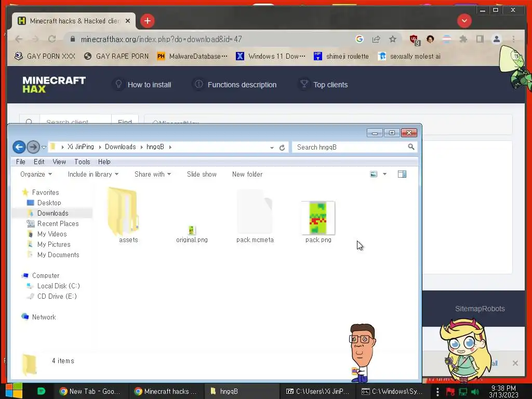The height and width of the screenshot is (399, 532).
Task: Click the Xi JinPing breadcrumb segment
Action: click(81, 147)
